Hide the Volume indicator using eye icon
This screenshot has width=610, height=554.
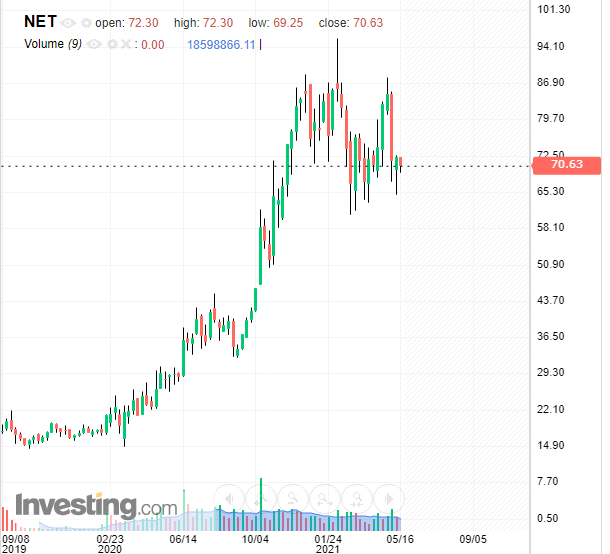click(x=96, y=44)
